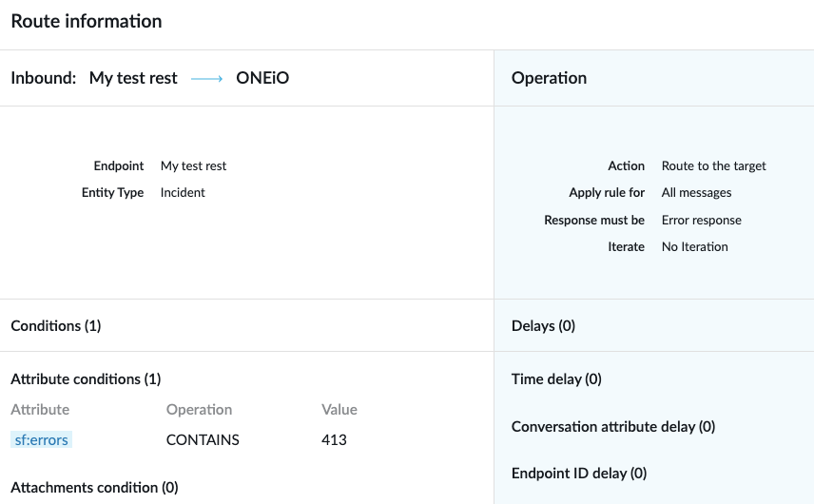Open Conversation attribute delay (0) section
This screenshot has height=504, width=814.
[613, 426]
